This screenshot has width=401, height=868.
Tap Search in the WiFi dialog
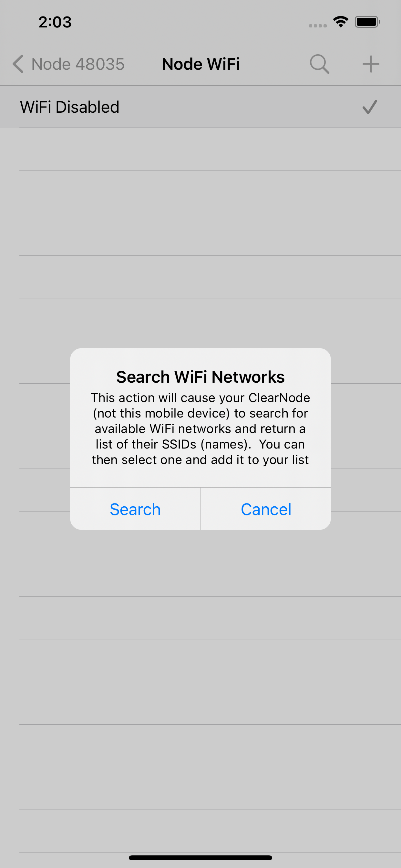(x=135, y=509)
